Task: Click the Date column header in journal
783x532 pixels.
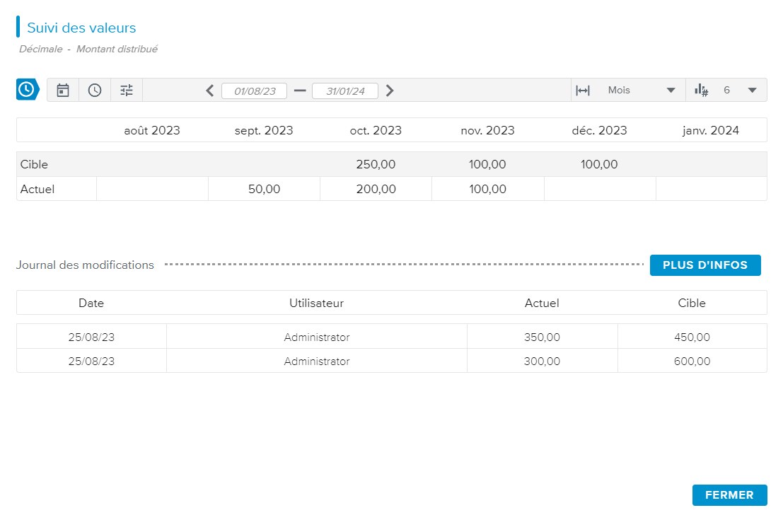Action: tap(91, 303)
